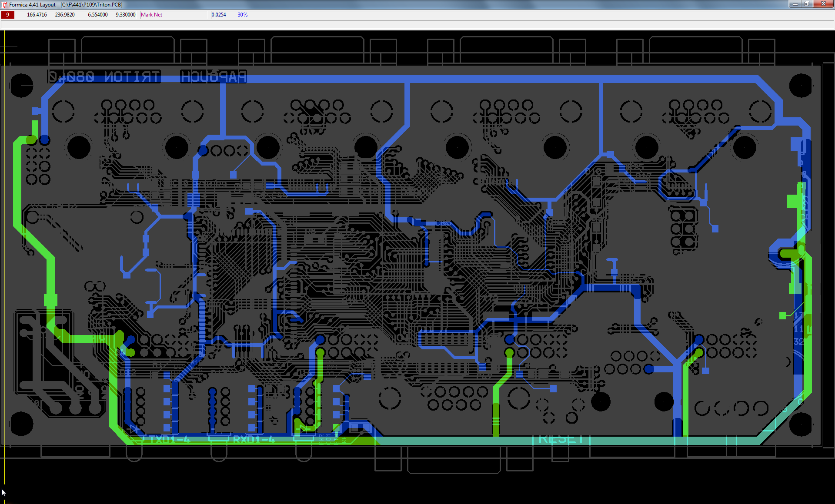This screenshot has height=504, width=835.
Task: Click the relative value 9.330000
Action: pos(126,15)
